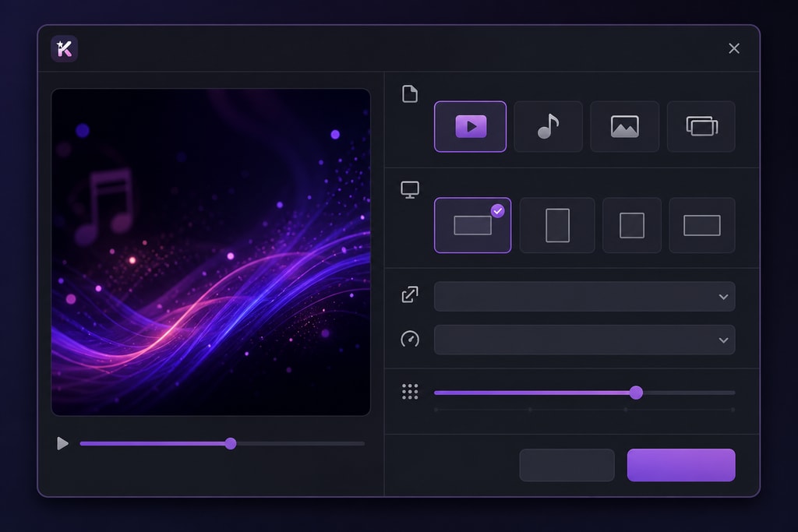Click the gray secondary cancel button

(x=567, y=465)
